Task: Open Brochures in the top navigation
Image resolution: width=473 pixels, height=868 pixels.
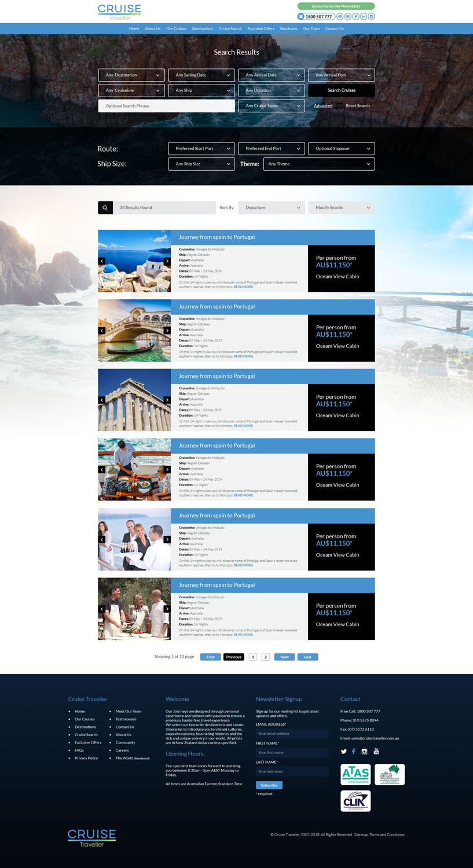Action: click(289, 28)
